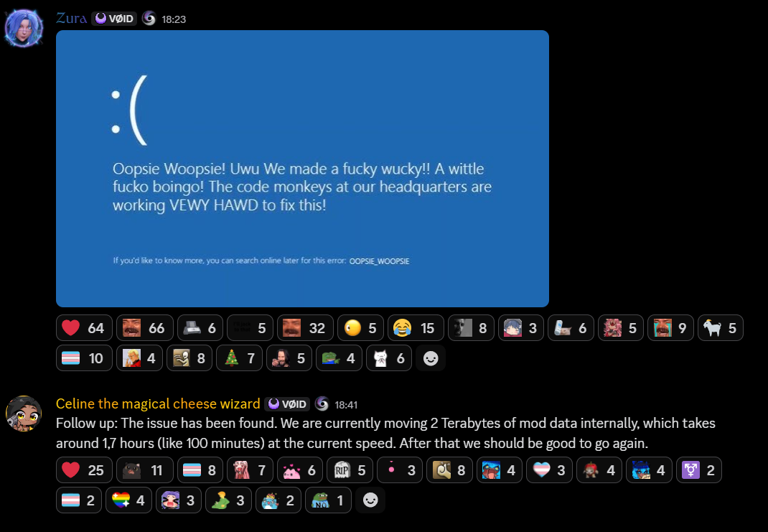Image resolution: width=768 pixels, height=532 pixels.
Task: Click the black bear reaction showing 11
Action: point(144,470)
